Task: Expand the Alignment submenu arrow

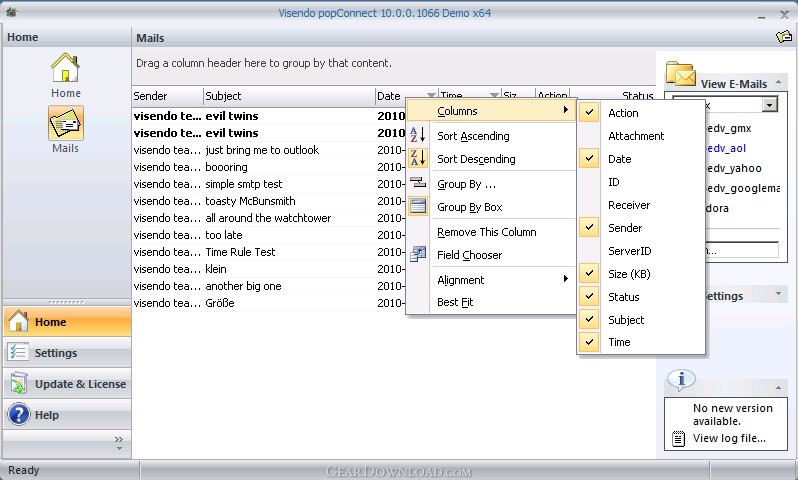Action: [565, 279]
